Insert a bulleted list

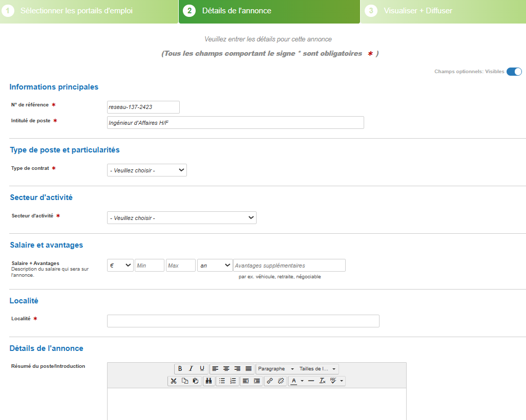pos(222,381)
